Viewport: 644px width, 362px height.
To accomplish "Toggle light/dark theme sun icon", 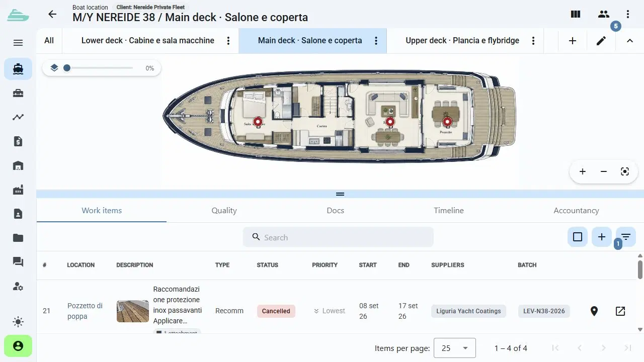I will tap(18, 322).
